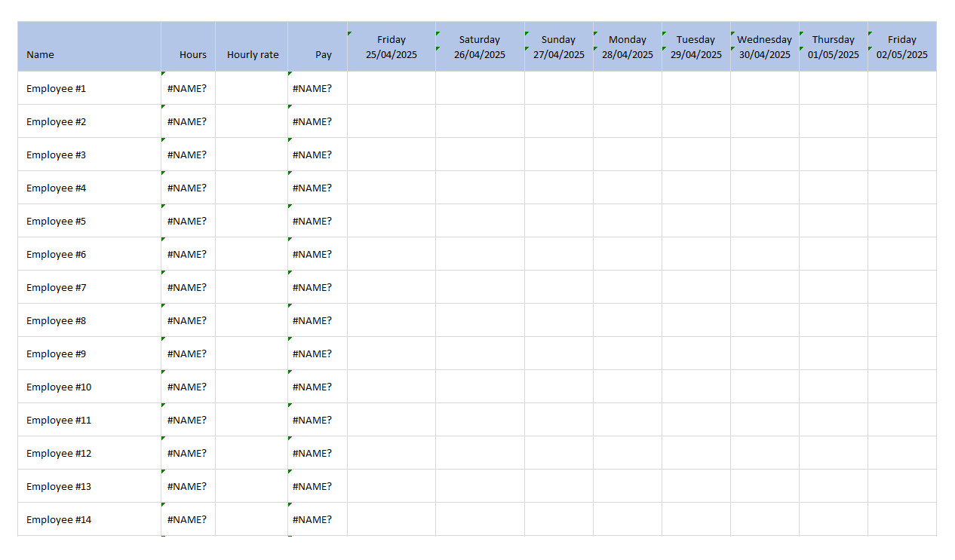Click the Pay #NAME? cell for Employee #2
This screenshot has width=955, height=560.
(x=318, y=121)
